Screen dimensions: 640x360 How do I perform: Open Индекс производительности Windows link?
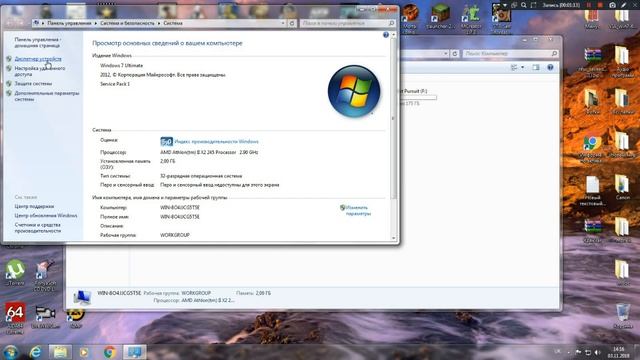pos(216,142)
